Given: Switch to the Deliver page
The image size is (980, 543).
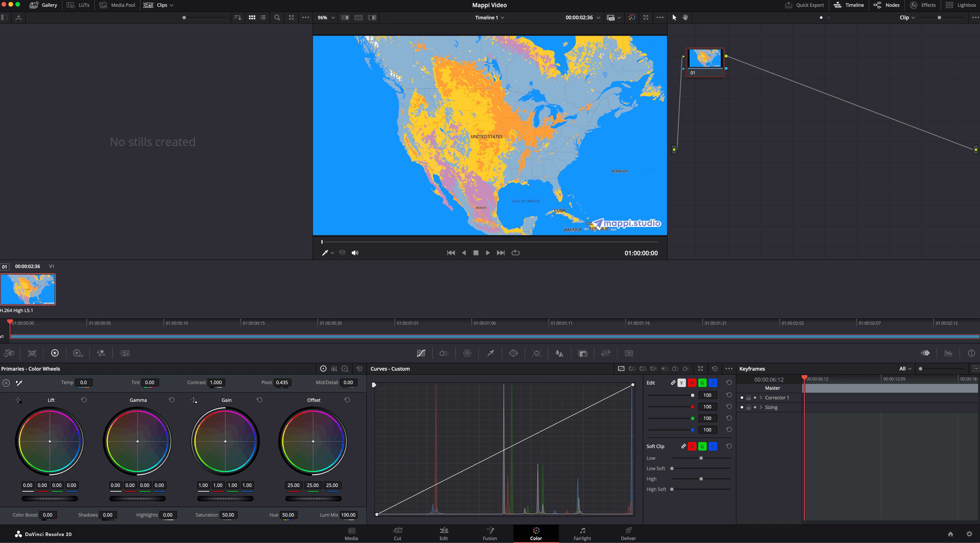Looking at the screenshot, I should (628, 534).
